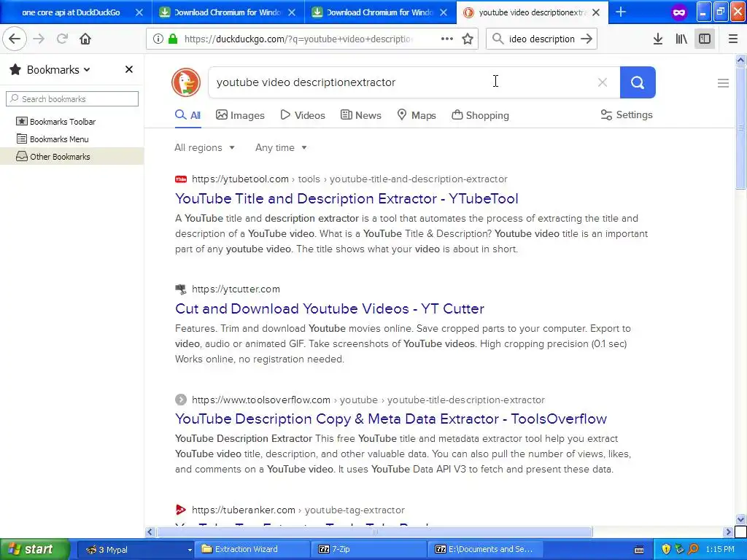Image resolution: width=747 pixels, height=560 pixels.
Task: Show site information with the info icon
Action: [x=158, y=39]
